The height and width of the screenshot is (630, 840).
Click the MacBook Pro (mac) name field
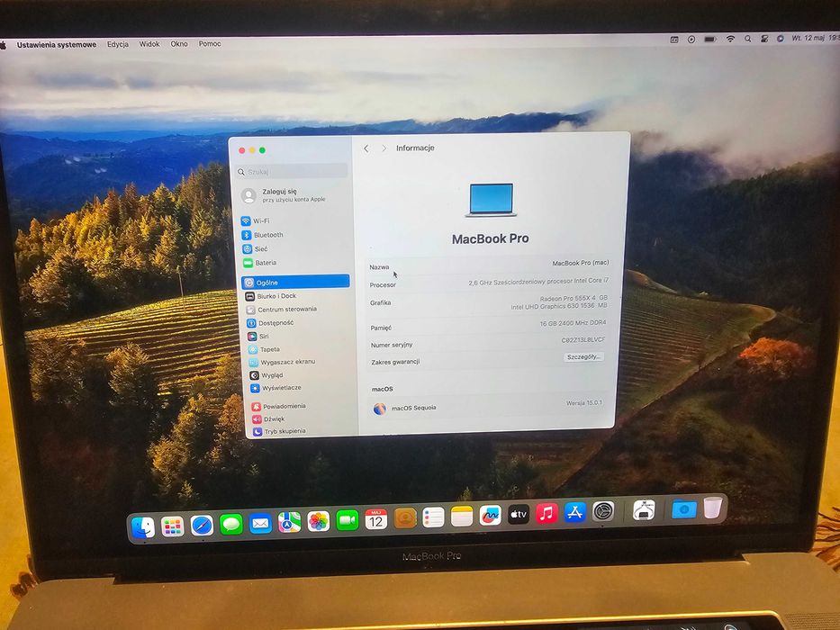click(x=580, y=263)
